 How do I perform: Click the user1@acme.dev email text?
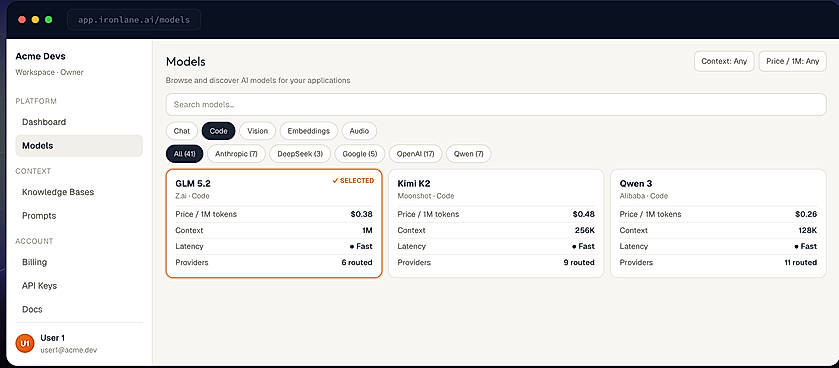(x=68, y=350)
